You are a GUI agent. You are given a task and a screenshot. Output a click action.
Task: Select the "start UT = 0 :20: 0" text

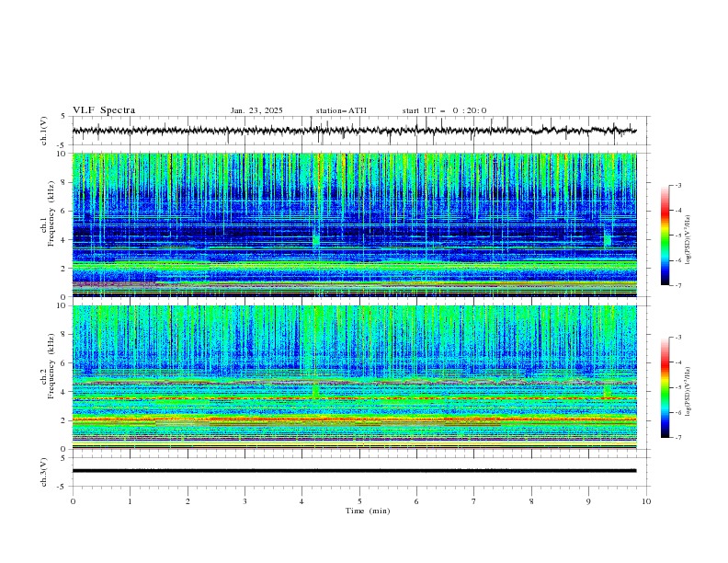pos(444,110)
